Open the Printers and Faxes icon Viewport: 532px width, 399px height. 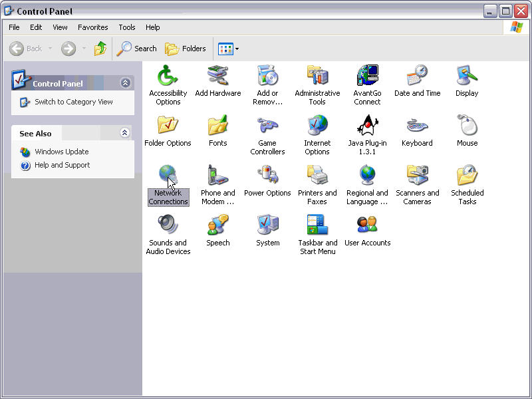[317, 175]
